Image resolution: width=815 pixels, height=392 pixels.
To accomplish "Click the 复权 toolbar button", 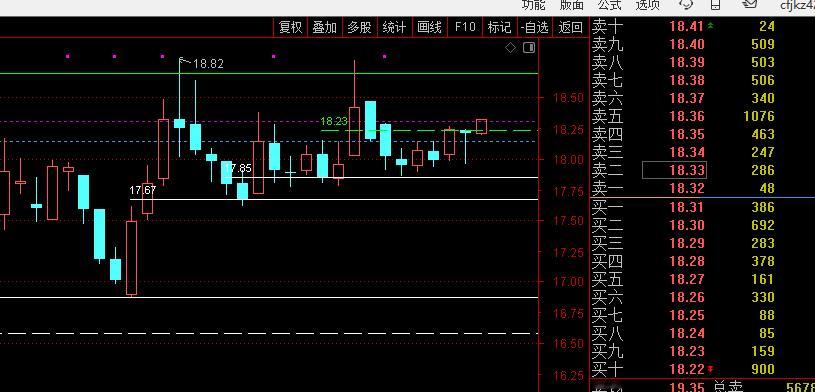I will tap(290, 27).
